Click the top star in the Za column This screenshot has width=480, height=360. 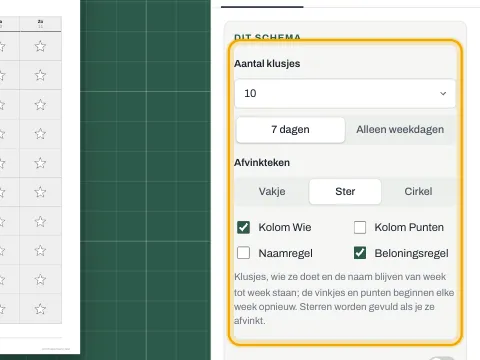click(40, 46)
